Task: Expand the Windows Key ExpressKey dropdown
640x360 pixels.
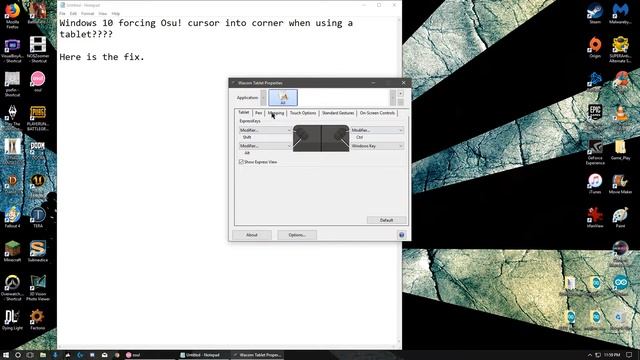Action: 377,146
